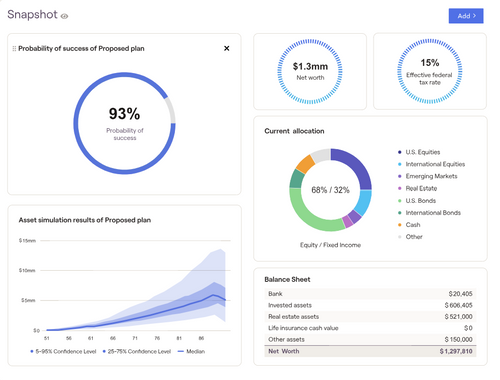The width and height of the screenshot is (500, 380).
Task: Toggle the eye icon beside Snapshot
Action: 65,16
